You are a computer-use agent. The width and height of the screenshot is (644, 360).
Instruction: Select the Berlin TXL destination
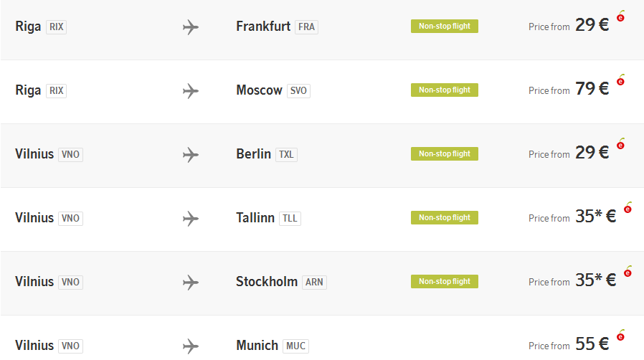tap(267, 154)
